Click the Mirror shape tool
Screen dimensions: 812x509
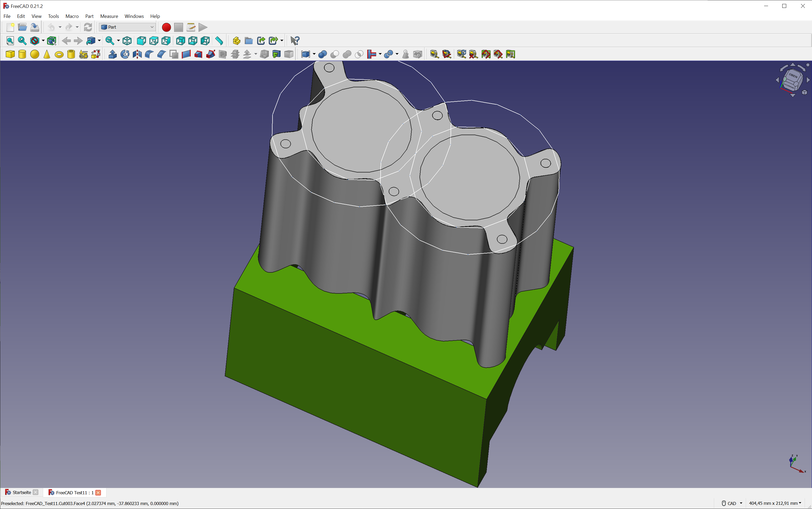[x=137, y=54]
